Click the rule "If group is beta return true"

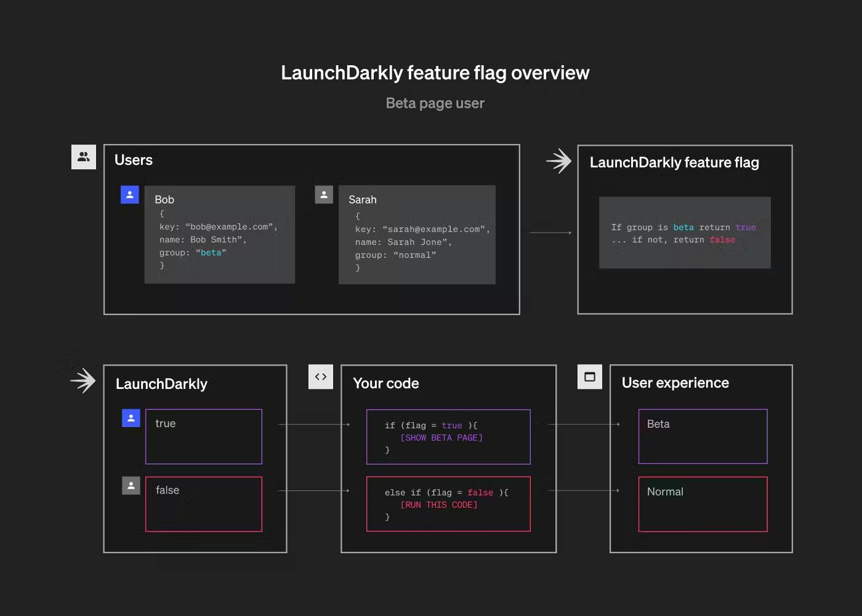[x=683, y=227]
